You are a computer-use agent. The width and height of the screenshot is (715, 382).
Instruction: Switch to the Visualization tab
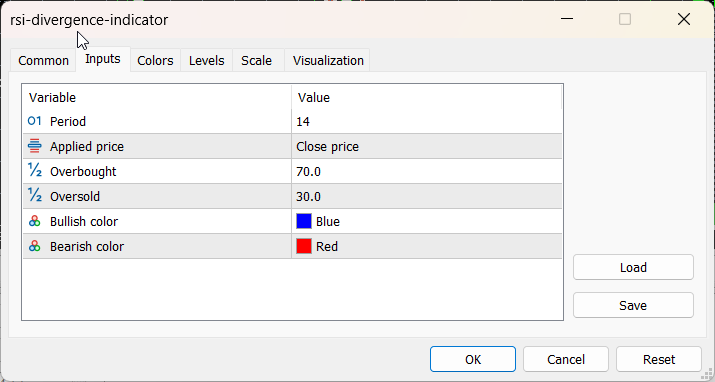[328, 61]
